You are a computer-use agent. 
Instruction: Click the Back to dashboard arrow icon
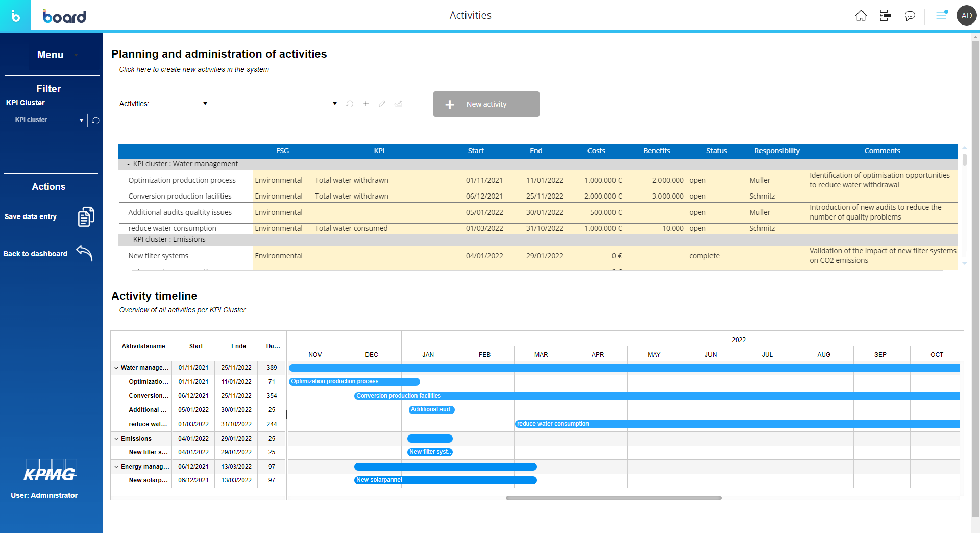coord(84,253)
